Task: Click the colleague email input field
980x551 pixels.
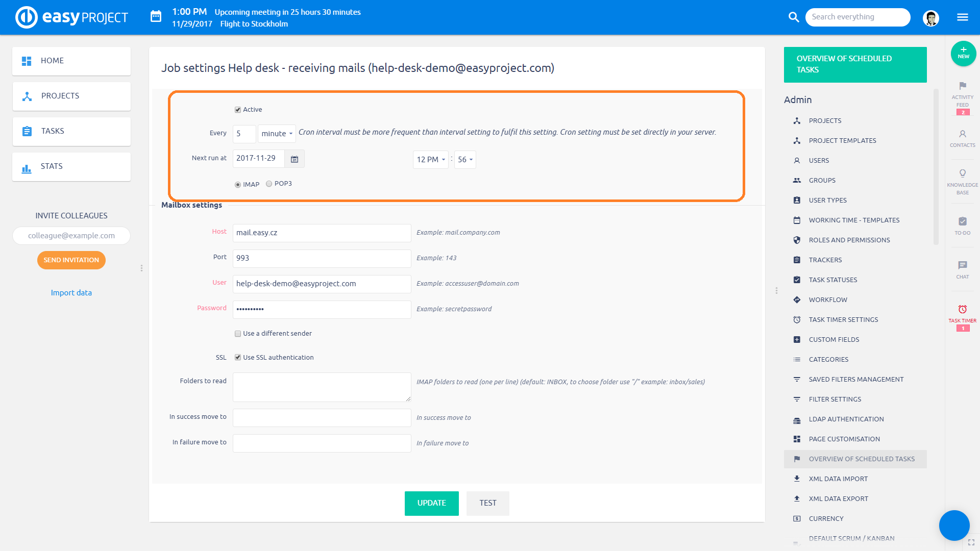Action: pyautogui.click(x=71, y=236)
